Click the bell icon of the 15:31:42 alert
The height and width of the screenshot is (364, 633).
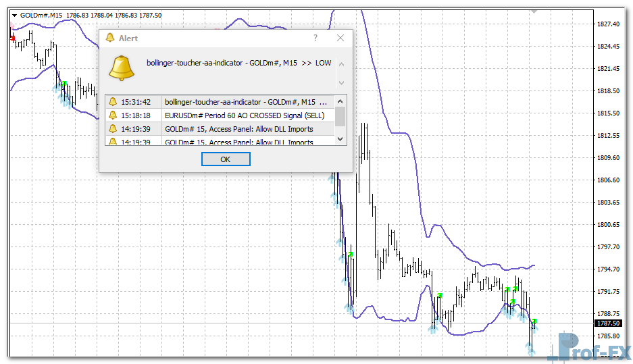[113, 102]
